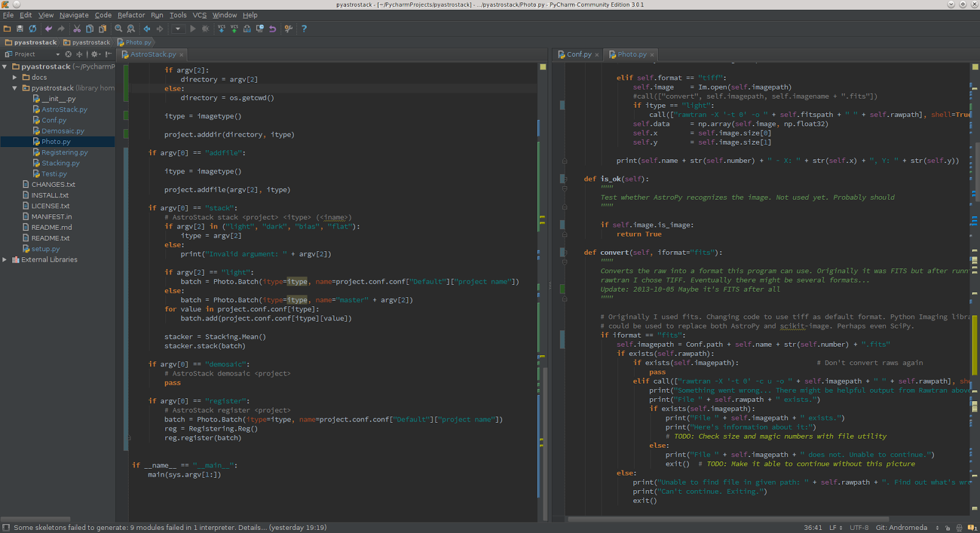Viewport: 980px width, 533px height.
Task: Click tool windows quick-access icon bottom-left
Action: [6, 527]
